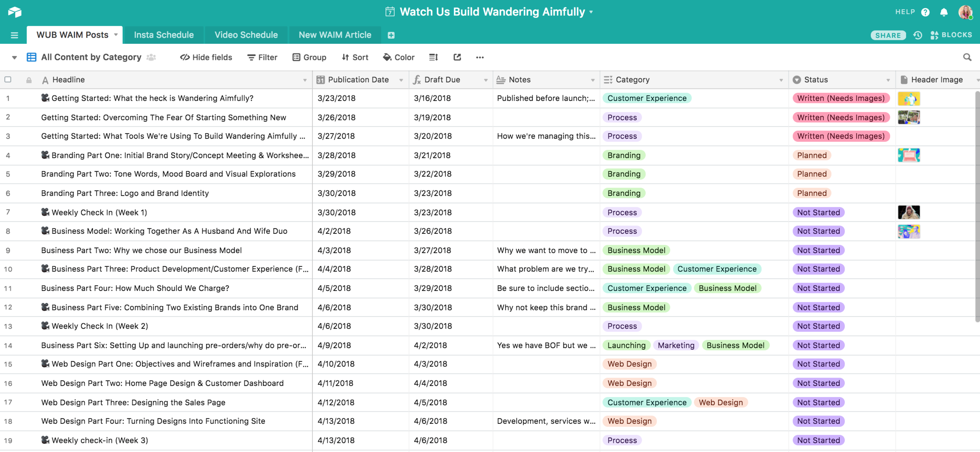The width and height of the screenshot is (980, 452).
Task: Open header image thumbnail in row 1
Action: tap(909, 98)
